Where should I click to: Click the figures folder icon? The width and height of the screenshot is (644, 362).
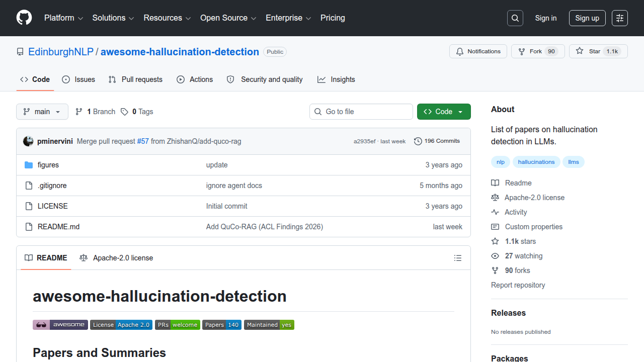29,165
